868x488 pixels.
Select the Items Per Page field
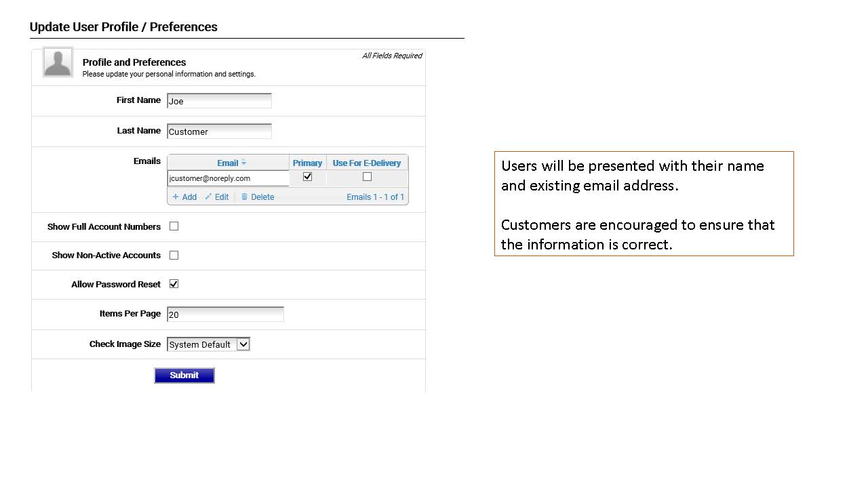225,314
